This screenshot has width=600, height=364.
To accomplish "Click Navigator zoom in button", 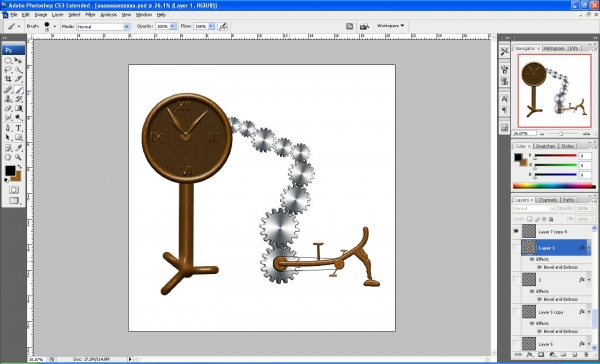I will click(586, 134).
